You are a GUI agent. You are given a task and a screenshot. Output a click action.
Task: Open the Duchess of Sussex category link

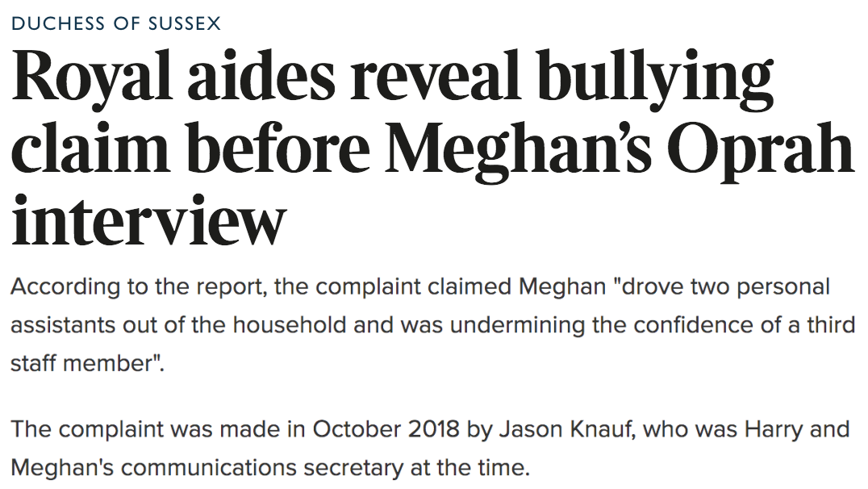click(115, 23)
